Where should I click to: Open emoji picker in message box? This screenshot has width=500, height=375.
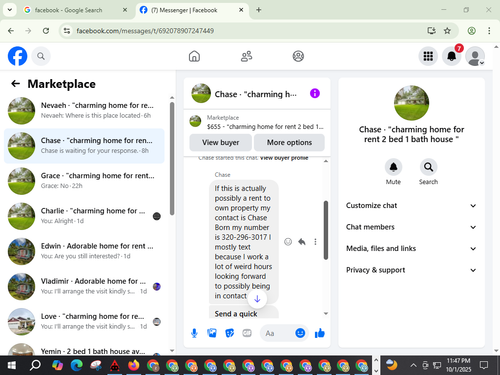pos(300,333)
